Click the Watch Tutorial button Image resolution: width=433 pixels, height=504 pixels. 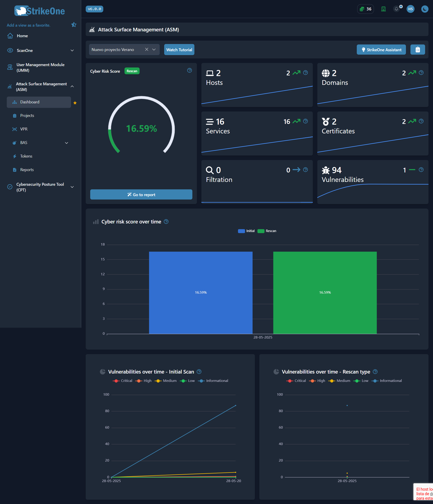[179, 49]
